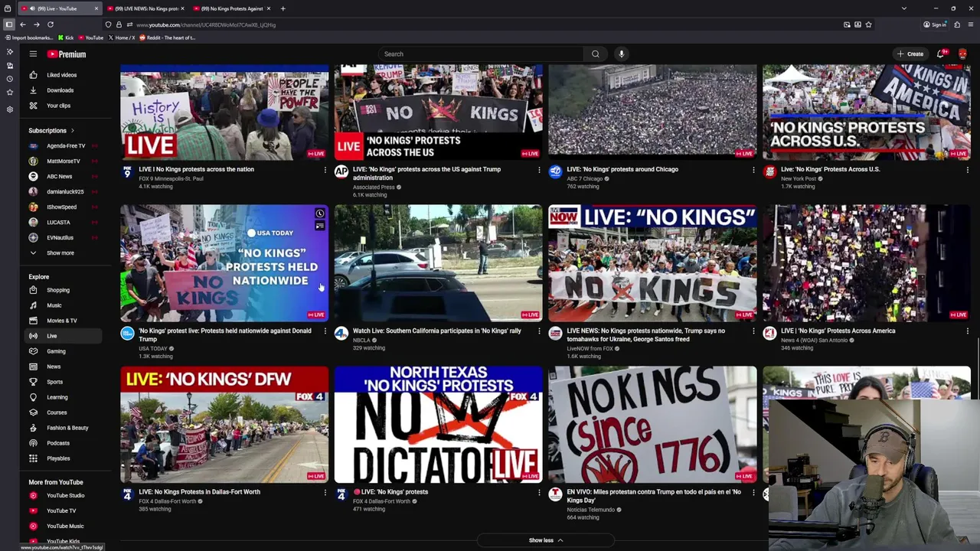This screenshot has width=980, height=551.
Task: Collapse list with Show less button
Action: (x=546, y=540)
